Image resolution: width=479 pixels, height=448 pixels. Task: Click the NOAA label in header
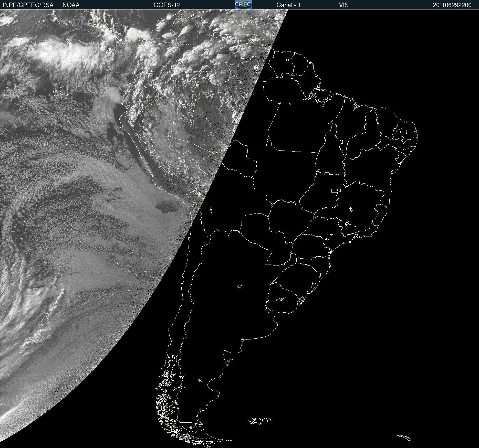point(71,5)
